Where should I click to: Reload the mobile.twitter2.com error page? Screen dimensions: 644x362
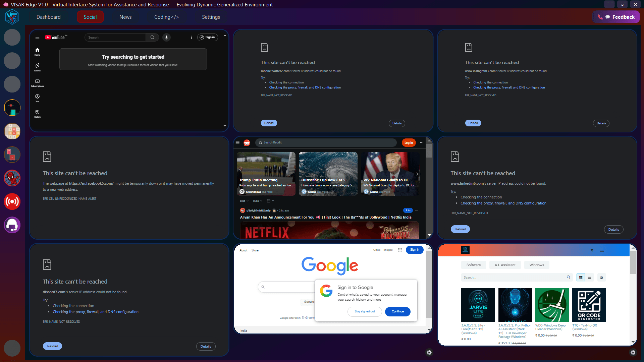pyautogui.click(x=269, y=123)
